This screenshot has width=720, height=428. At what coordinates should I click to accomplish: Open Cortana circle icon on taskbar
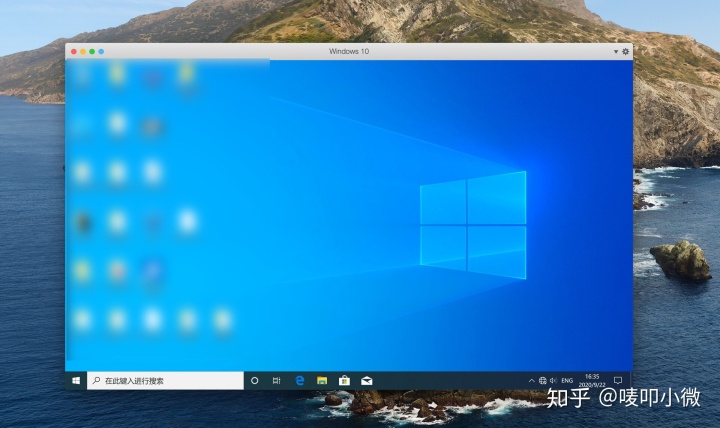click(x=254, y=381)
